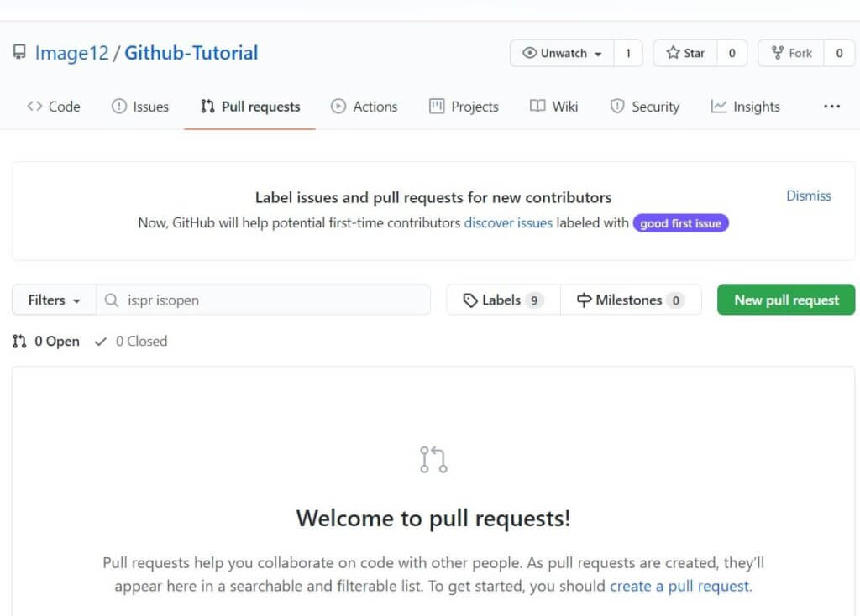Open the Milestones list button
This screenshot has height=616, width=860.
[631, 300]
